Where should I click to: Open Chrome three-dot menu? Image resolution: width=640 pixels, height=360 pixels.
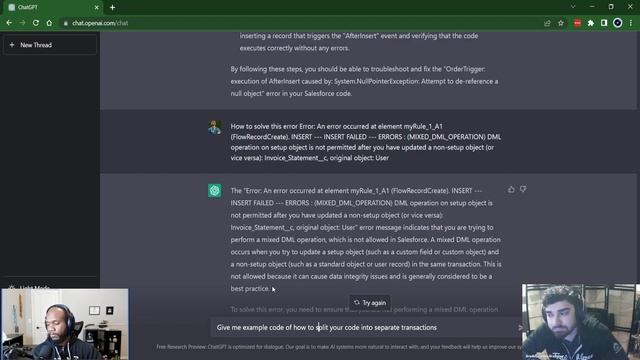click(631, 23)
